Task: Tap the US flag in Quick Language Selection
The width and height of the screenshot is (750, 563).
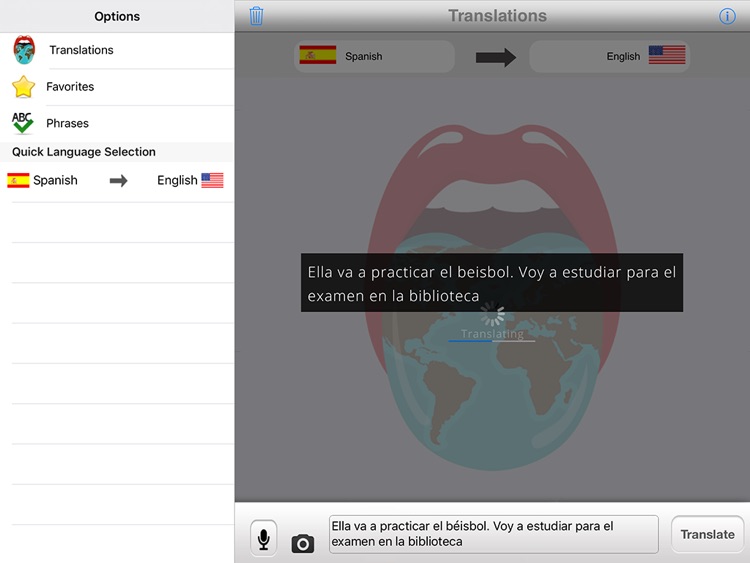Action: tap(212, 181)
